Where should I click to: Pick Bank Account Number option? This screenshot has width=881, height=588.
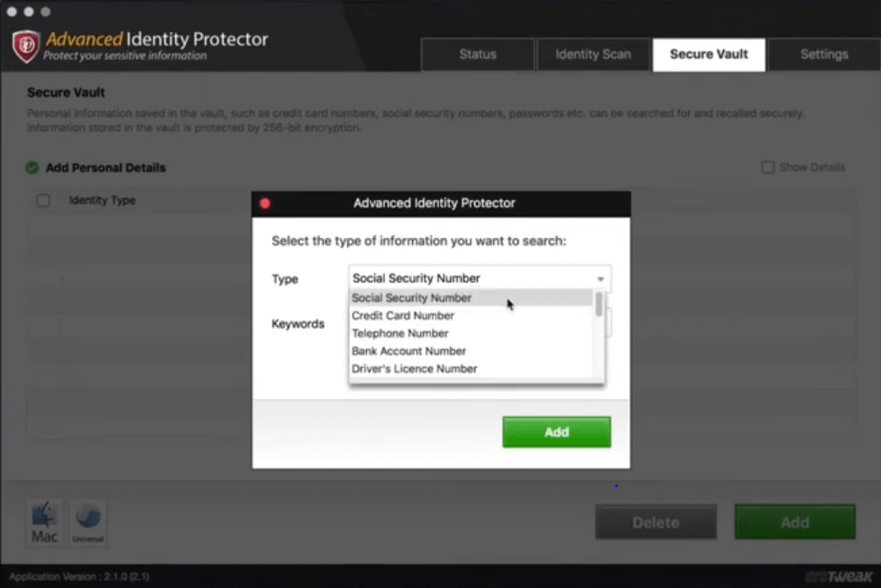tap(471, 351)
